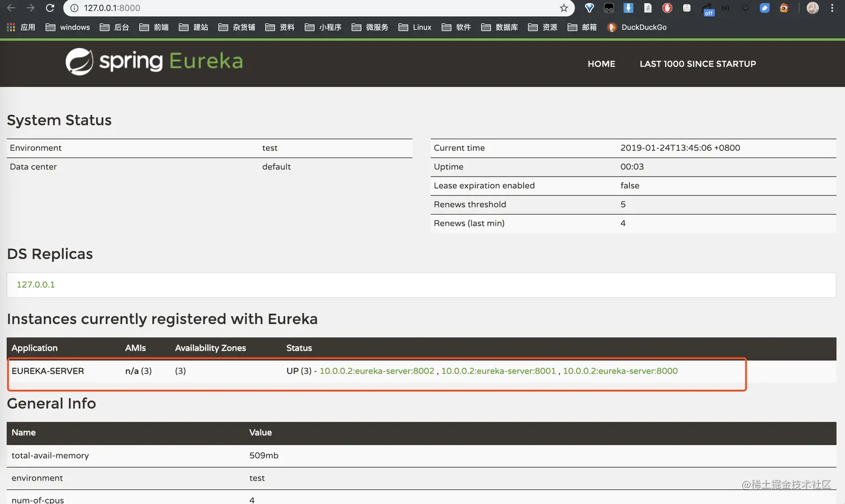Open the 127.0.0.1 DS replica link

tap(36, 284)
